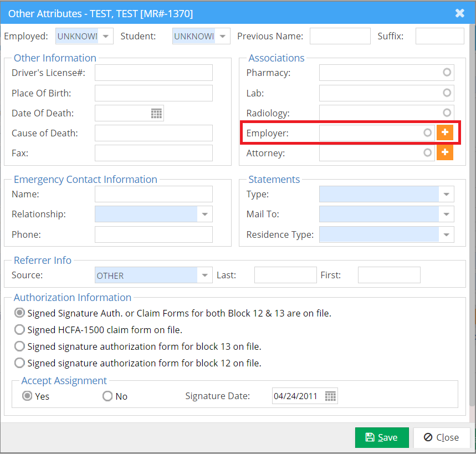Screen dimensions: 476x454
Task: Select signed authorization for block 13 option
Action: 19,346
